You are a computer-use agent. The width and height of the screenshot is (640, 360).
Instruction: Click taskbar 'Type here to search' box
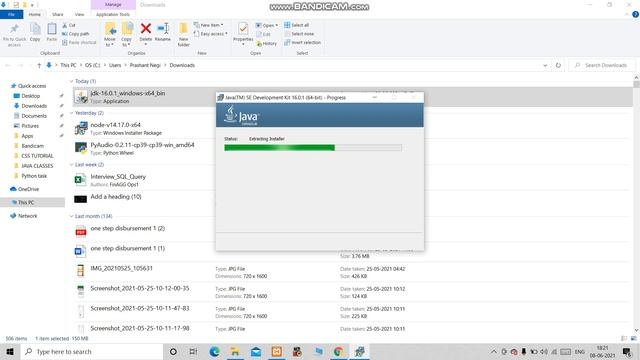pos(92,351)
